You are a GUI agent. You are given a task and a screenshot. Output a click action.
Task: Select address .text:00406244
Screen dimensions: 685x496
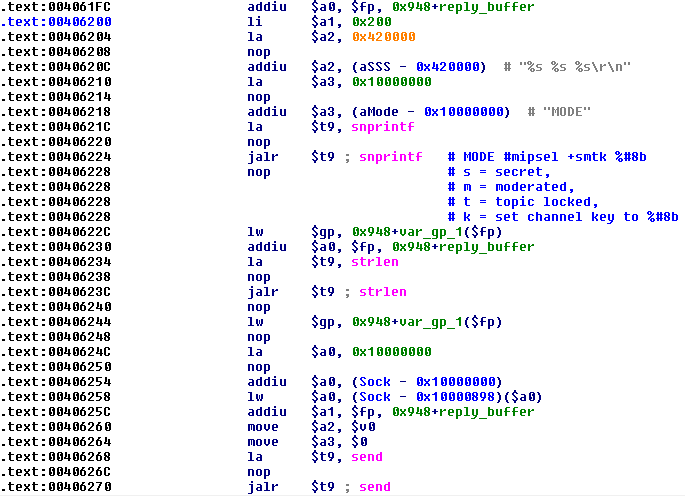tap(56, 322)
